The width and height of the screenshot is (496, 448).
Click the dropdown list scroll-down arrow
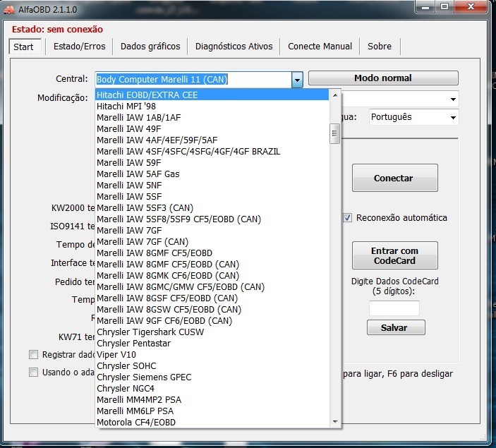(x=335, y=422)
